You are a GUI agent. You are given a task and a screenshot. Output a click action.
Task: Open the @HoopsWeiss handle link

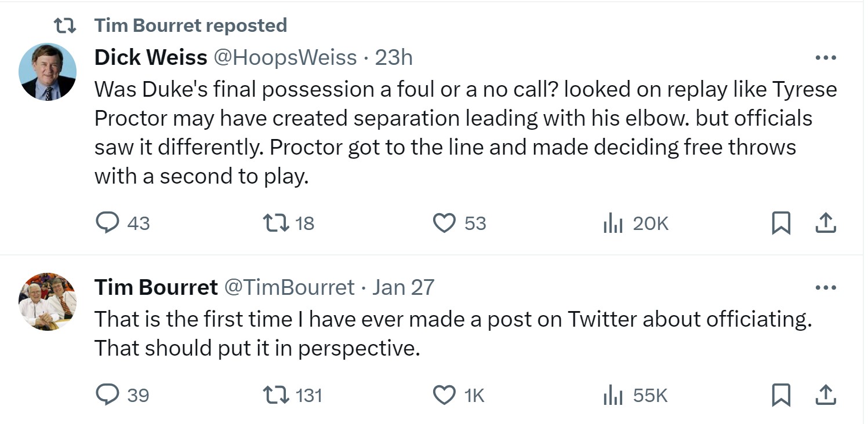pos(285,57)
